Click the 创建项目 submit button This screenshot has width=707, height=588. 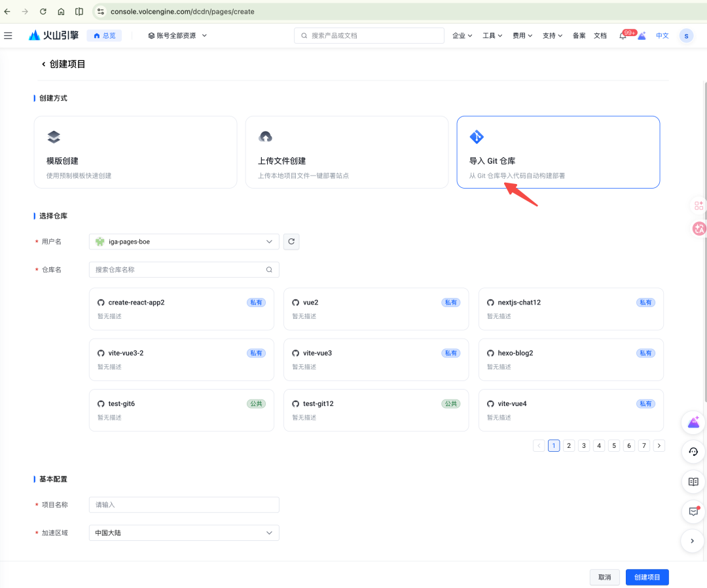pos(647,577)
